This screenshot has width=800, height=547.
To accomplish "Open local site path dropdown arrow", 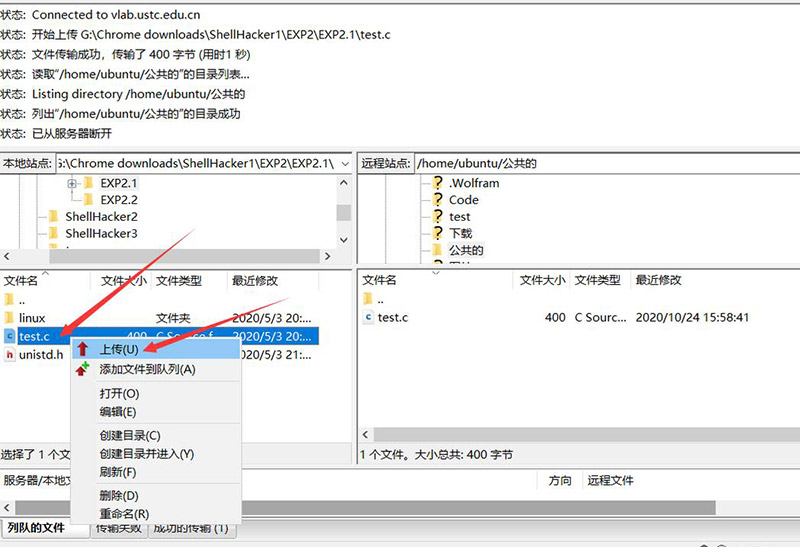I will (x=345, y=164).
